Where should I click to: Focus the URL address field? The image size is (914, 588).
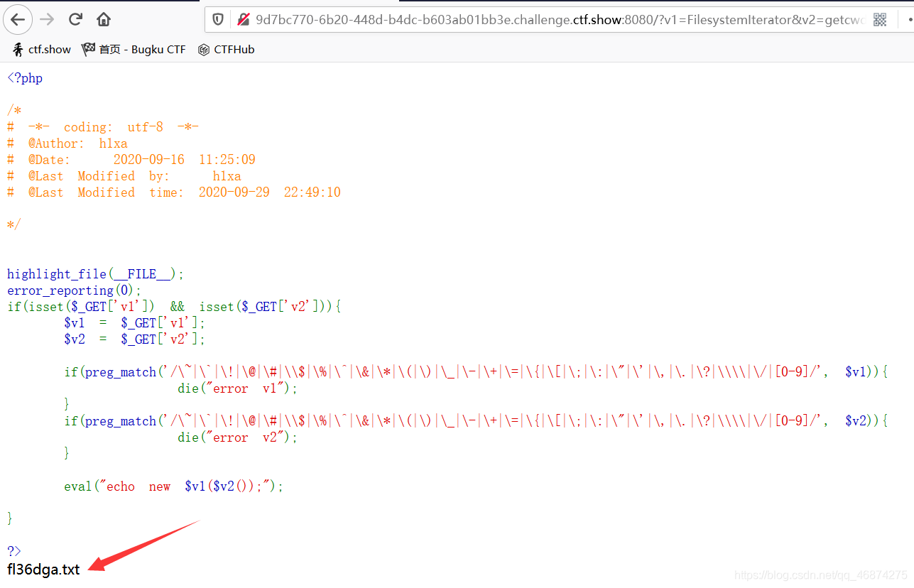pyautogui.click(x=560, y=19)
